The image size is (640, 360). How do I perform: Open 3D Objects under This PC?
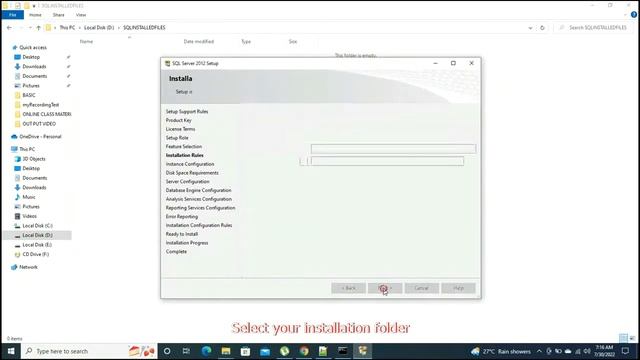click(x=33, y=159)
